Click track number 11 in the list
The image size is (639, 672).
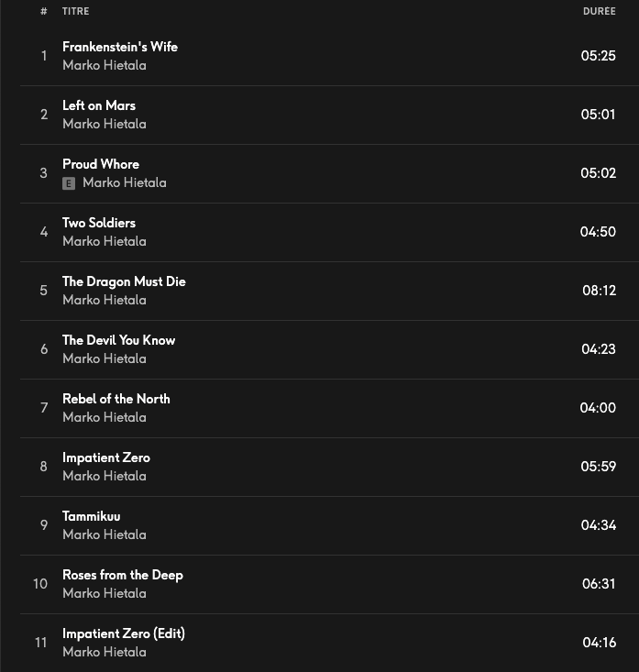[x=41, y=643]
